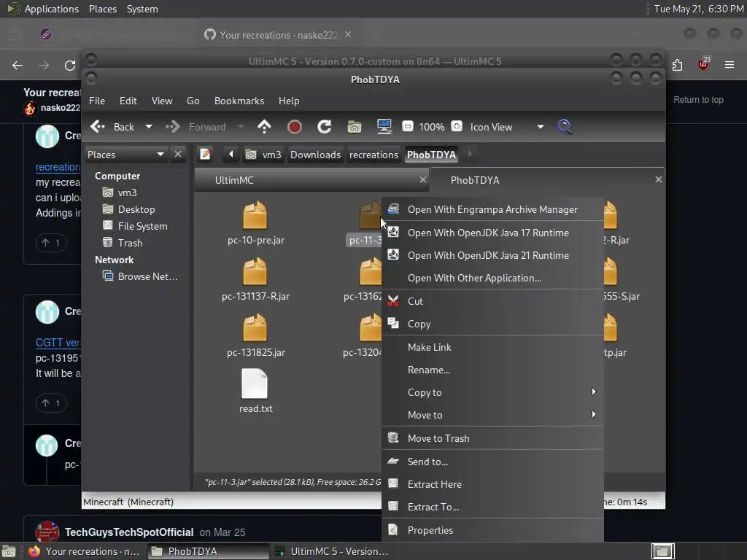The height and width of the screenshot is (560, 747).
Task: Stop loading with the red stop icon
Action: coord(295,127)
